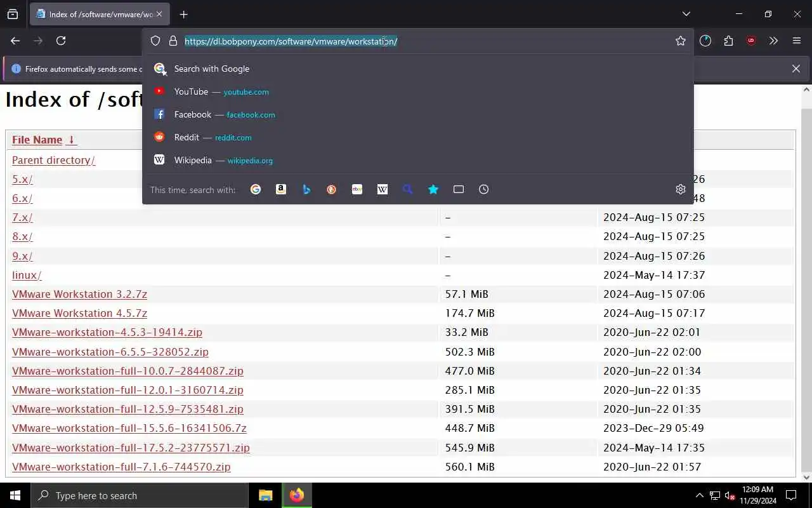Search this time with Amazon icon

coord(281,189)
